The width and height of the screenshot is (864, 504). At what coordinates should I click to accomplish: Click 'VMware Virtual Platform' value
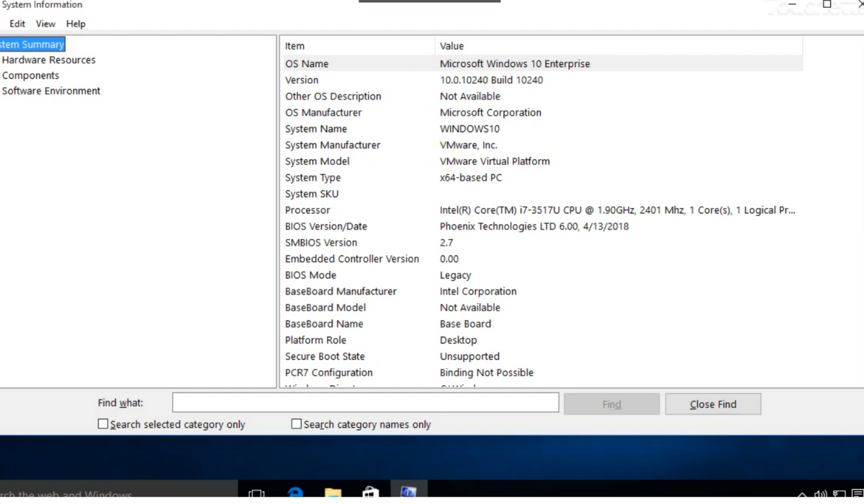coord(495,161)
